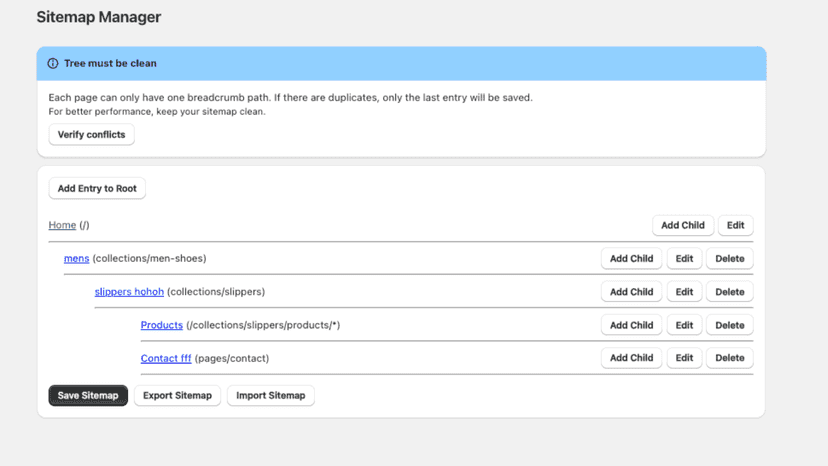Open the Products link
The image size is (828, 466).
point(162,325)
